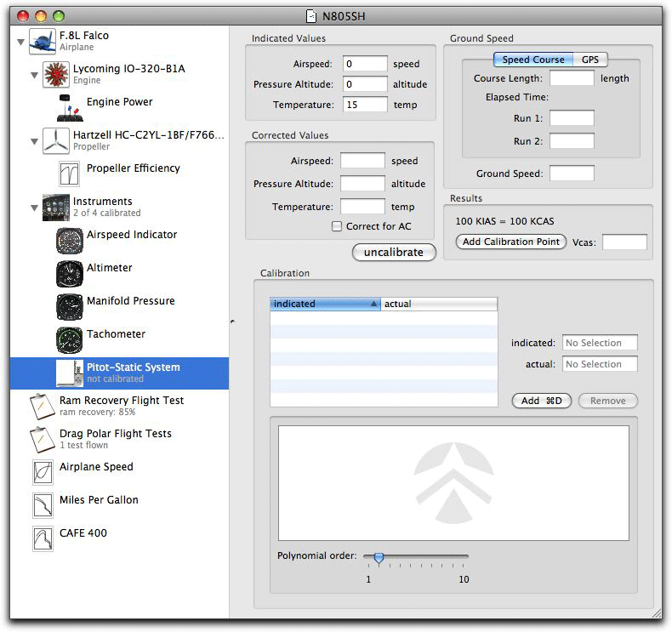Collapse the Lycoming engine disclosure triangle
Viewport: 672px width, 632px height.
(x=34, y=75)
